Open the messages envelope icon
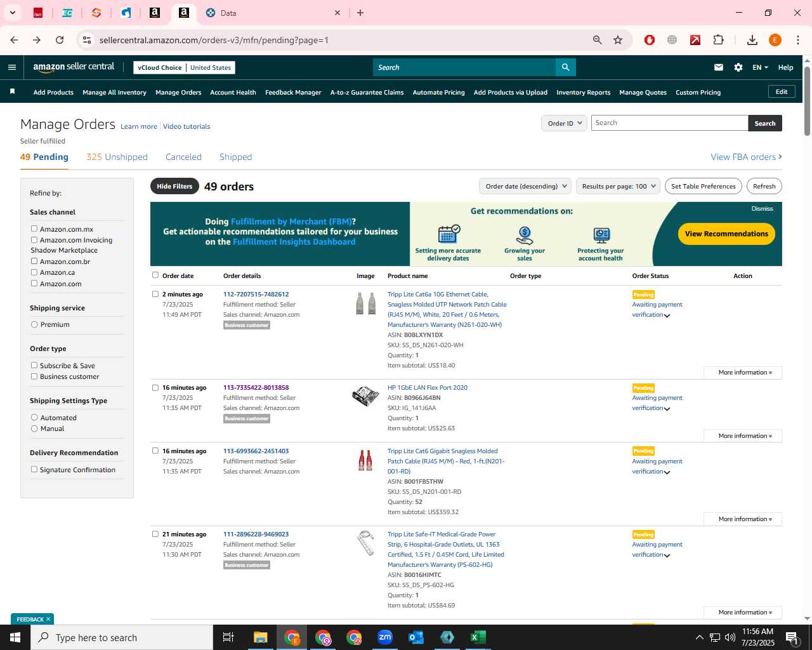This screenshot has width=812, height=650. 719,67
